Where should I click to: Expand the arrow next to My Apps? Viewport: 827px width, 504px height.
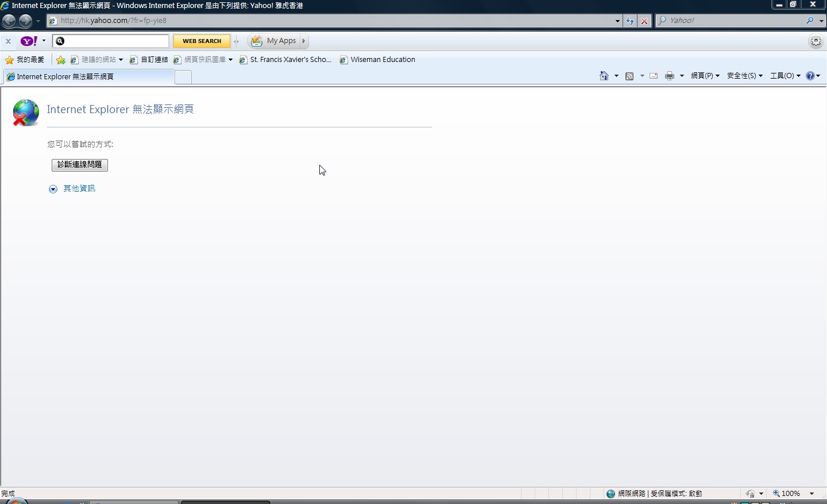click(x=304, y=41)
